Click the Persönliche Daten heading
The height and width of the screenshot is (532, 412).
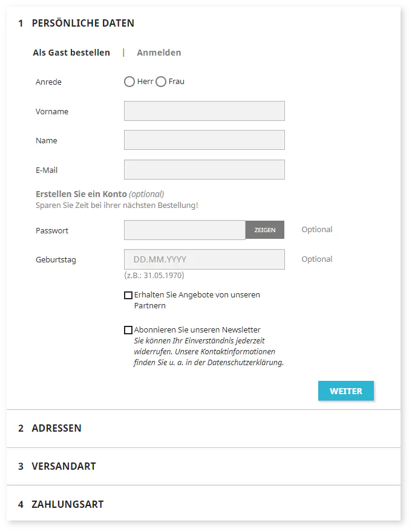83,23
